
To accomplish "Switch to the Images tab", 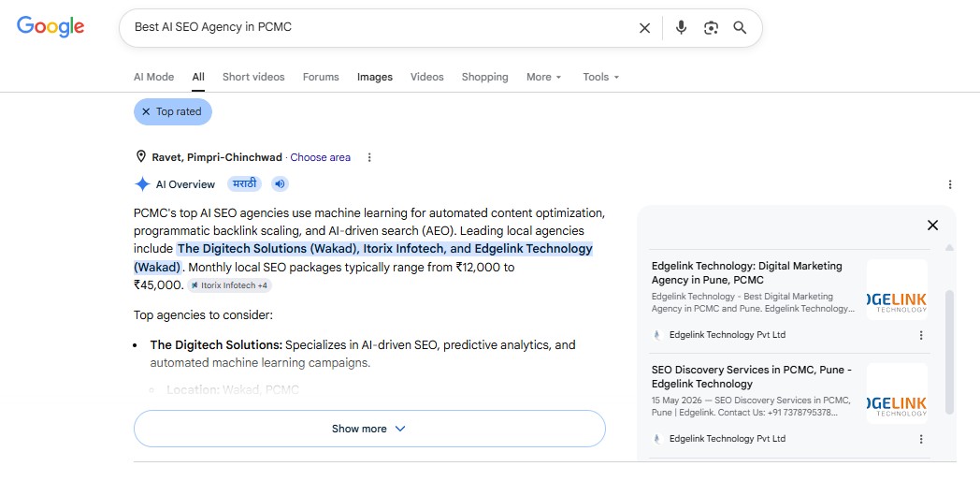I will [x=375, y=77].
